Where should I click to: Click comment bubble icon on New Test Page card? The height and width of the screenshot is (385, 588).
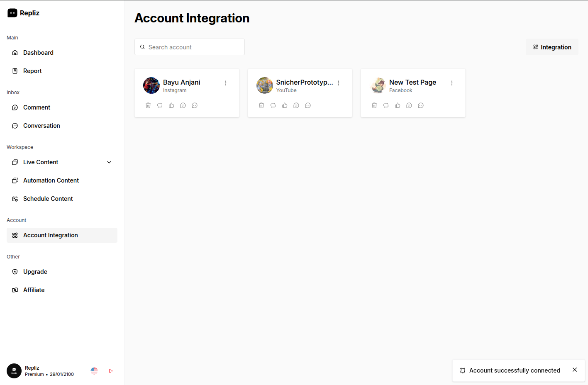(x=409, y=105)
